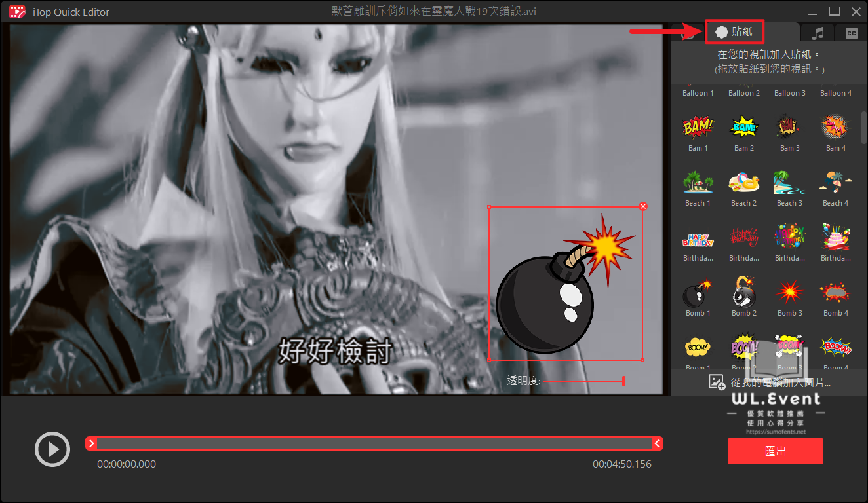Add the Bomb 2 sticker
This screenshot has height=503, width=868.
pyautogui.click(x=743, y=292)
